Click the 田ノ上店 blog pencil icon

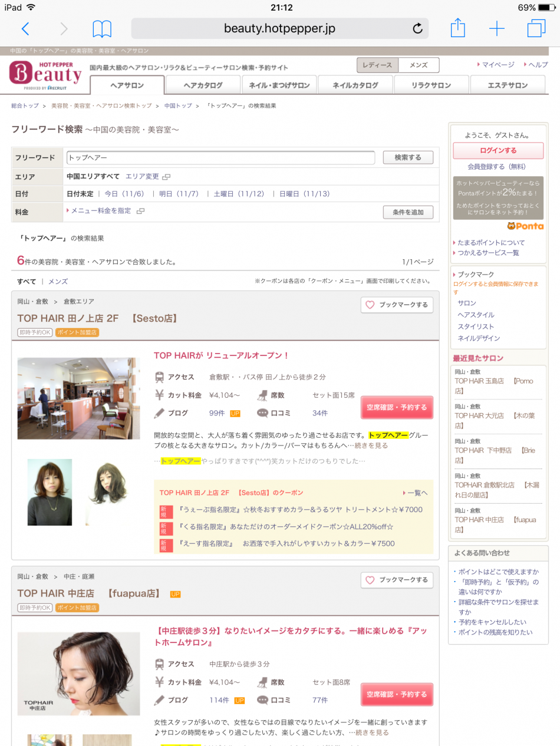pyautogui.click(x=159, y=413)
